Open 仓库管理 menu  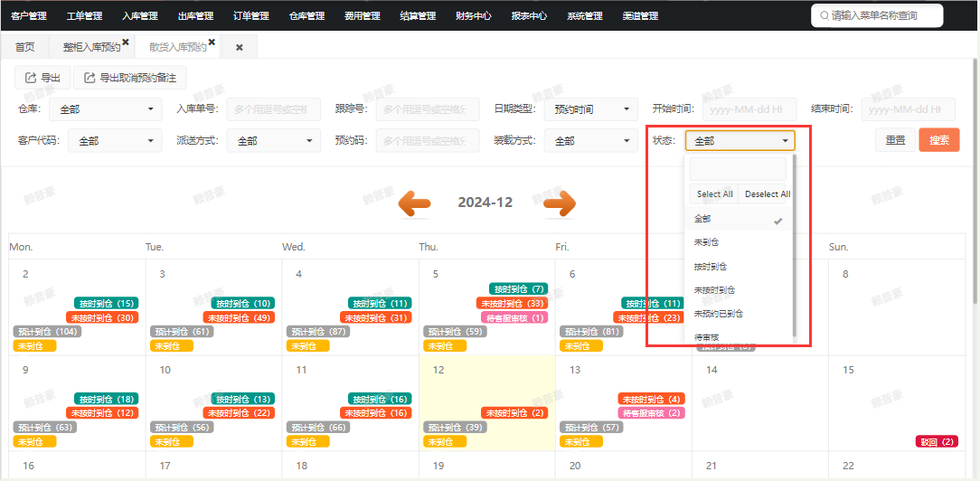(x=306, y=16)
